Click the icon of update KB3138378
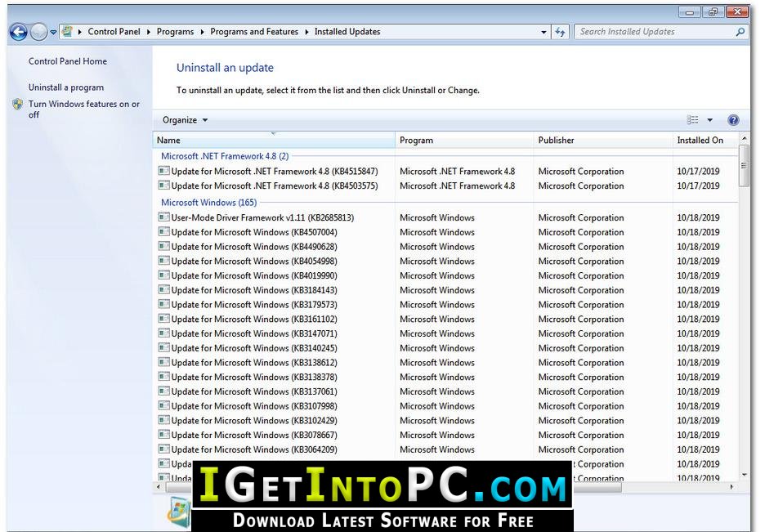 pyautogui.click(x=164, y=377)
